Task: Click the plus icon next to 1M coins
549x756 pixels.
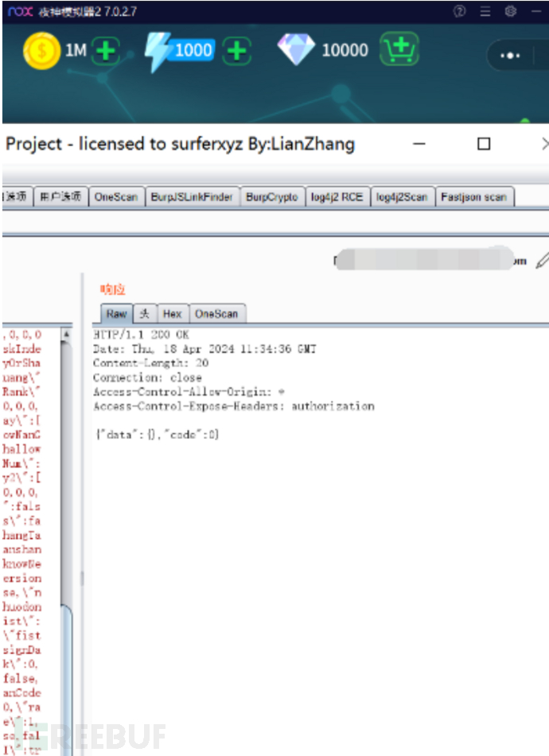Action: tap(106, 52)
